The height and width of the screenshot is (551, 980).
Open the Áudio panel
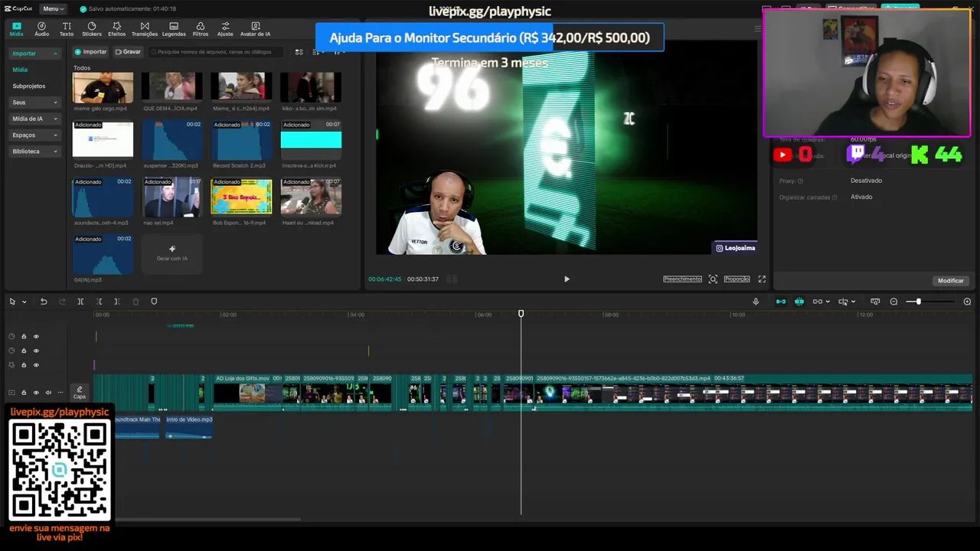(x=41, y=29)
